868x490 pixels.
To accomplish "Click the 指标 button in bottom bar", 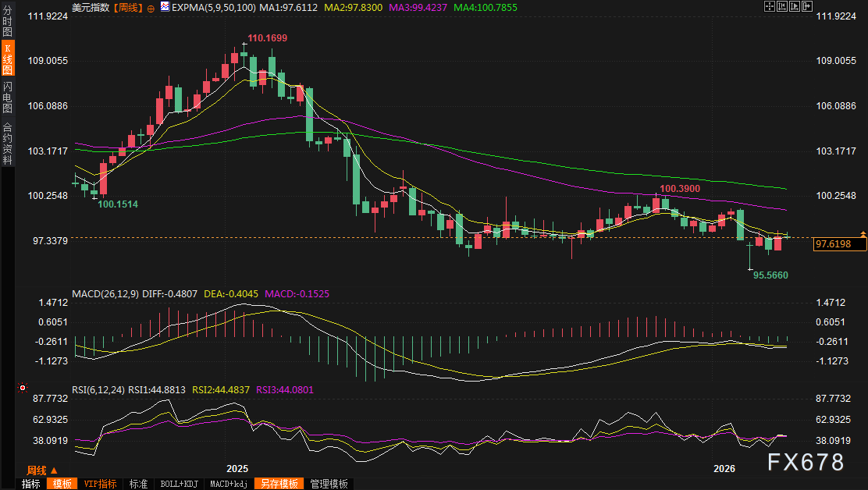I will click(30, 484).
